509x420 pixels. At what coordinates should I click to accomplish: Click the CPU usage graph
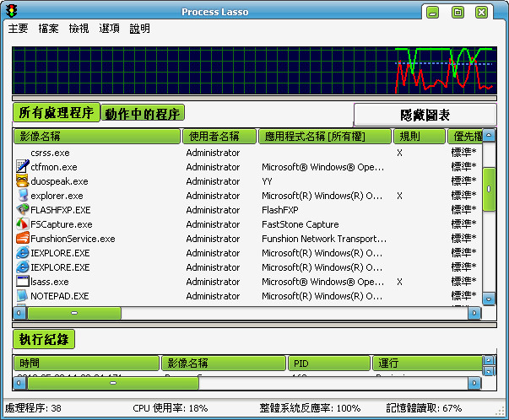[x=255, y=70]
